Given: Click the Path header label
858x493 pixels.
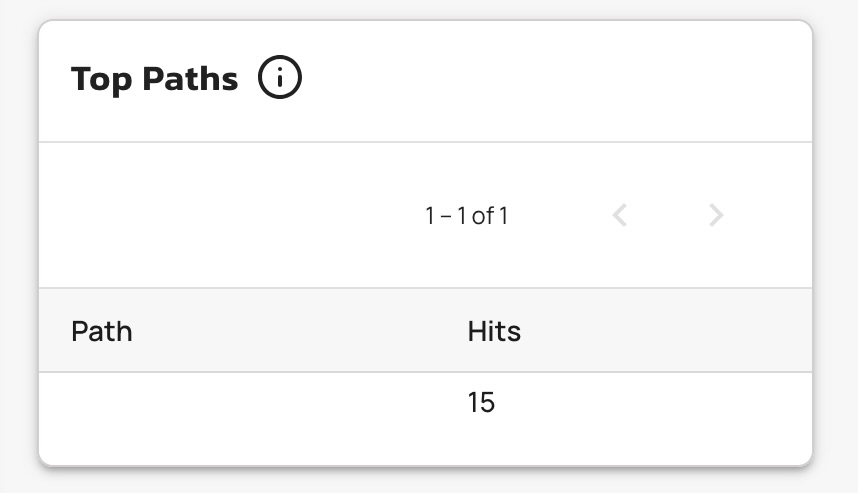Looking at the screenshot, I should (x=102, y=331).
